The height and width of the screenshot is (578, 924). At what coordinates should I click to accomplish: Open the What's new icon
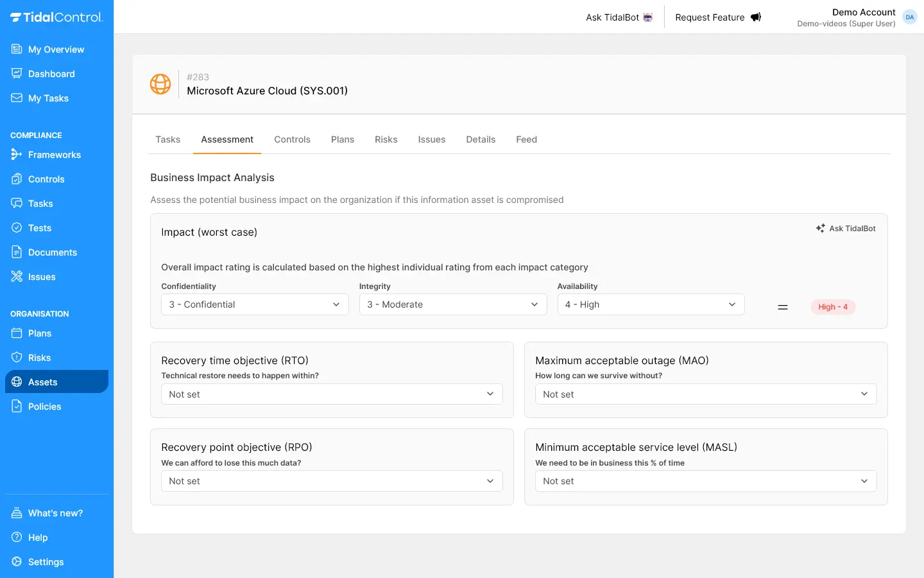17,513
